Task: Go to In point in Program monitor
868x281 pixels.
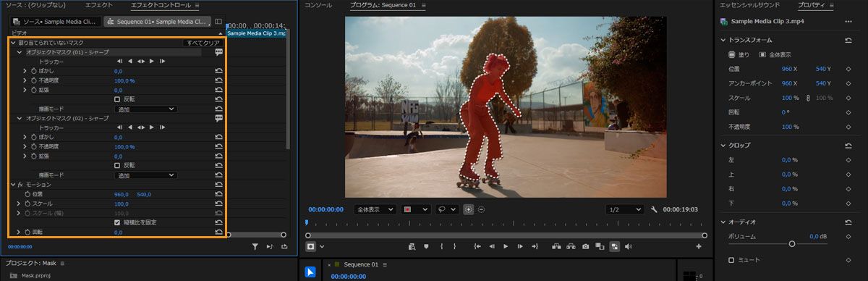Action: click(x=477, y=246)
